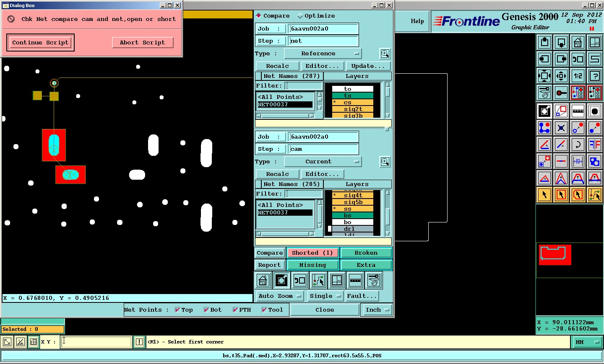Toggle the Broken results button

pos(366,253)
